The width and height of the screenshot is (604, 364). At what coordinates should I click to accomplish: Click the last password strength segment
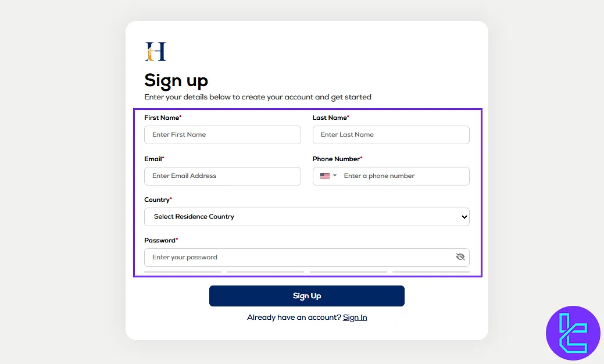click(430, 272)
